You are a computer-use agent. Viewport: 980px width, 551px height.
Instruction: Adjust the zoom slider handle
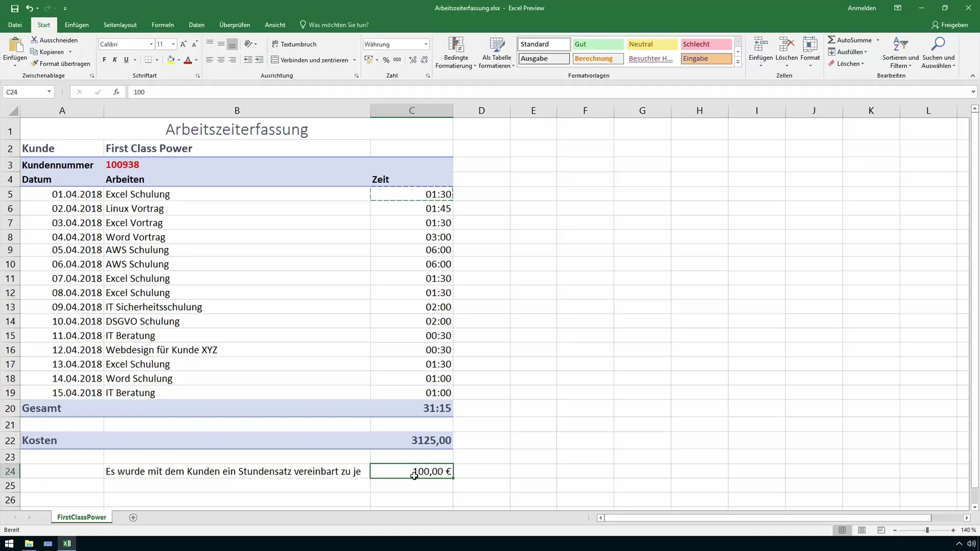(x=927, y=530)
